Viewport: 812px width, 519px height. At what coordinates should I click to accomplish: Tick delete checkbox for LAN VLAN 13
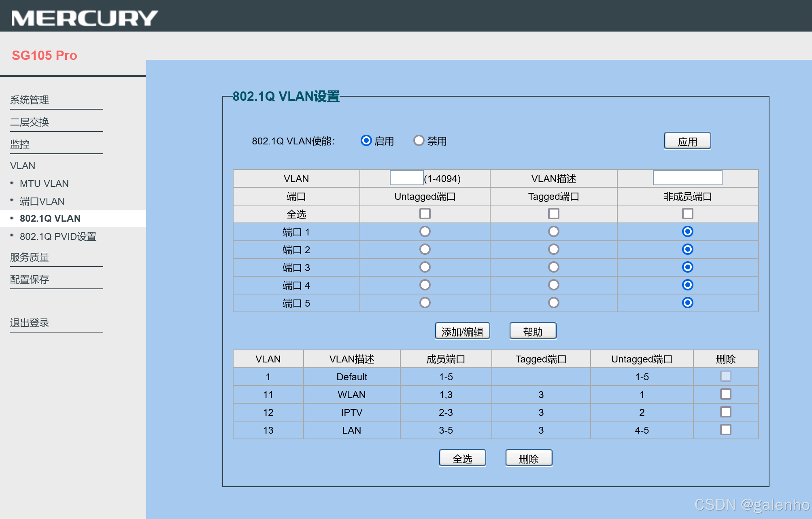725,430
